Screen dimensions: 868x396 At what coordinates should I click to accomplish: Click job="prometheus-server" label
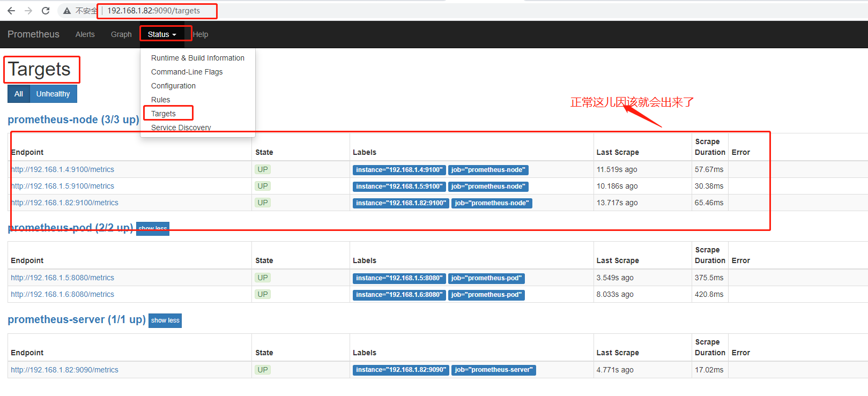pyautogui.click(x=494, y=370)
